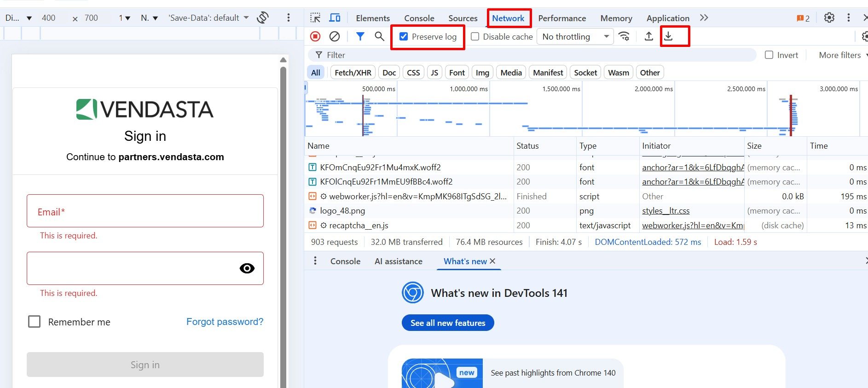The image size is (868, 388).
Task: Show password with the eye icon
Action: point(247,268)
